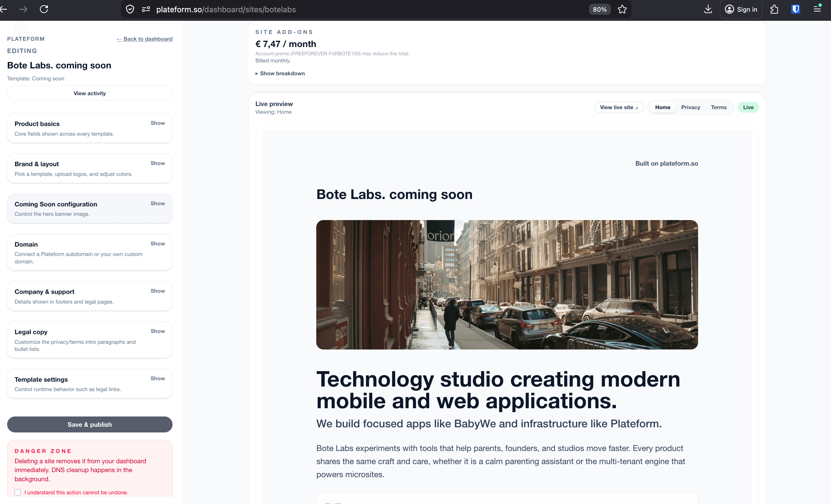Switch preview to Terms tab
Screen dimensions: 831x504
pos(719,107)
